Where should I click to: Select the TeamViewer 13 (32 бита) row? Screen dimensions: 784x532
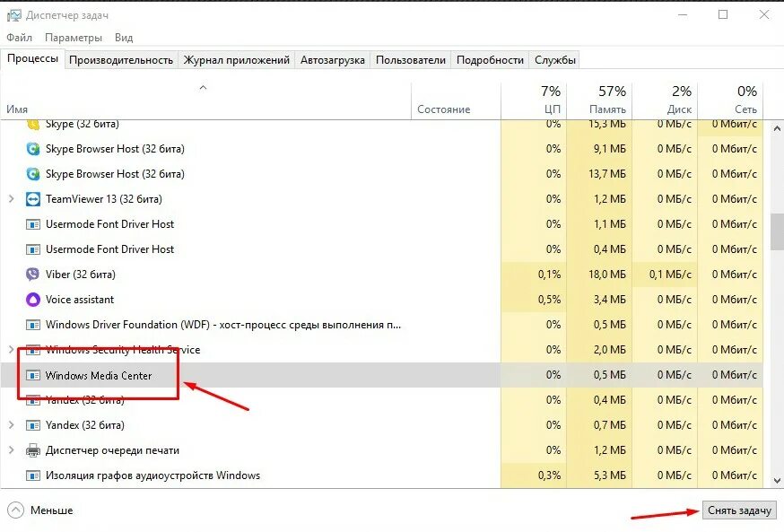tap(381, 199)
